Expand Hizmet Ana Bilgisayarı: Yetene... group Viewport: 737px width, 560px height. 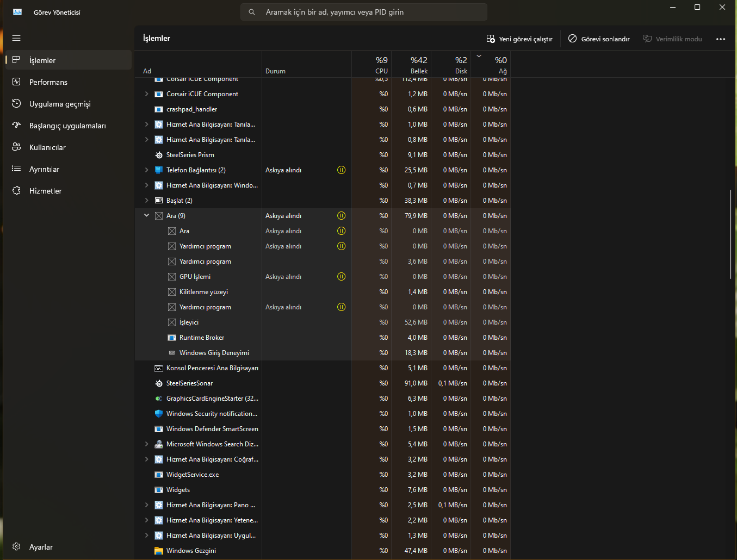click(146, 520)
